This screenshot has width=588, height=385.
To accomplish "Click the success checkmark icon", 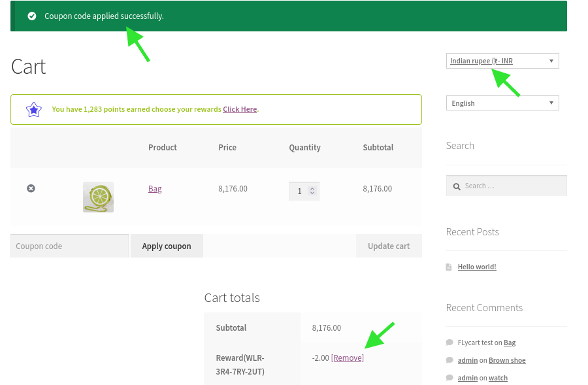I will pos(32,16).
